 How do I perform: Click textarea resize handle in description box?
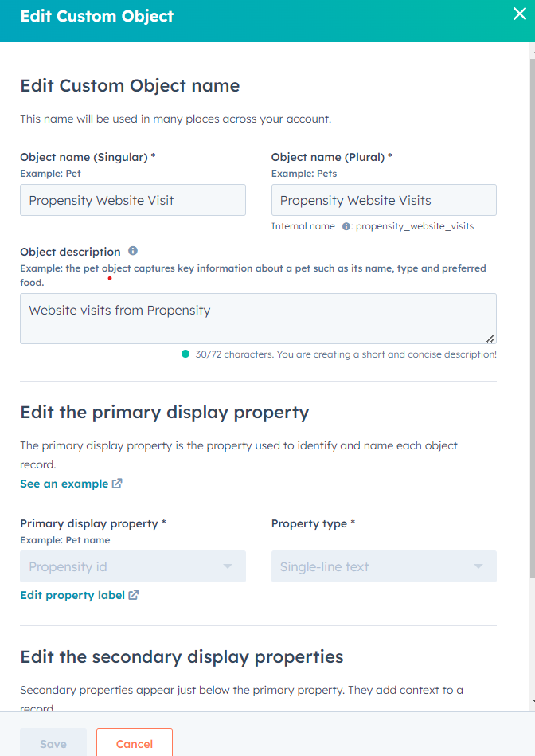pos(490,339)
